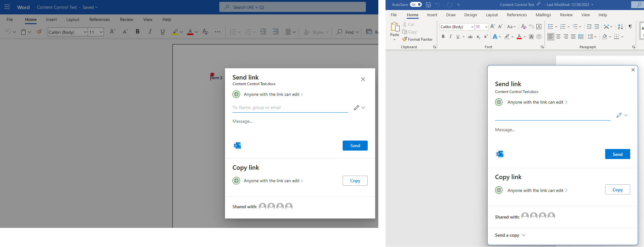Open Mailings tab in desktop Word
Image resolution: width=644 pixels, height=247 pixels.
(543, 15)
